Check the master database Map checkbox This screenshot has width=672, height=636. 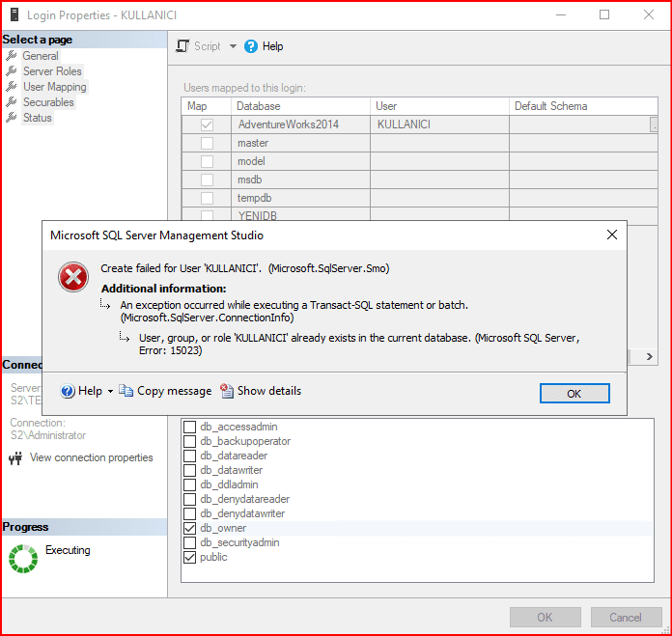tap(207, 143)
